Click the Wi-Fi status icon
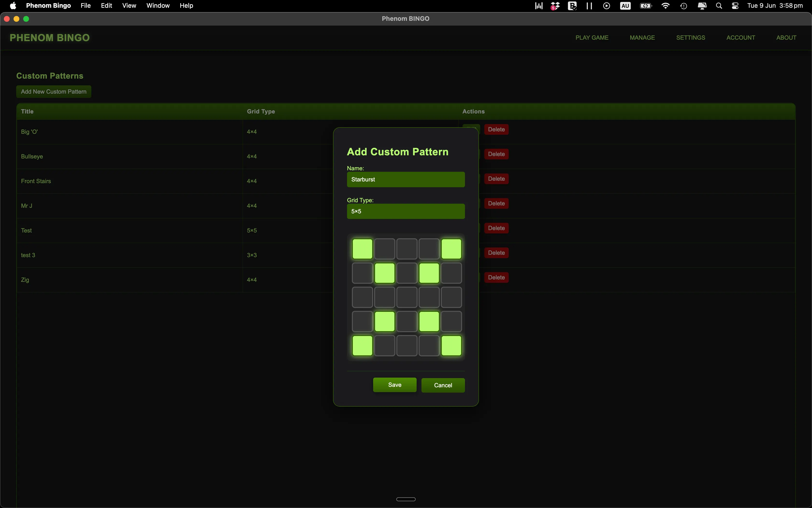The width and height of the screenshot is (812, 508). [665, 6]
